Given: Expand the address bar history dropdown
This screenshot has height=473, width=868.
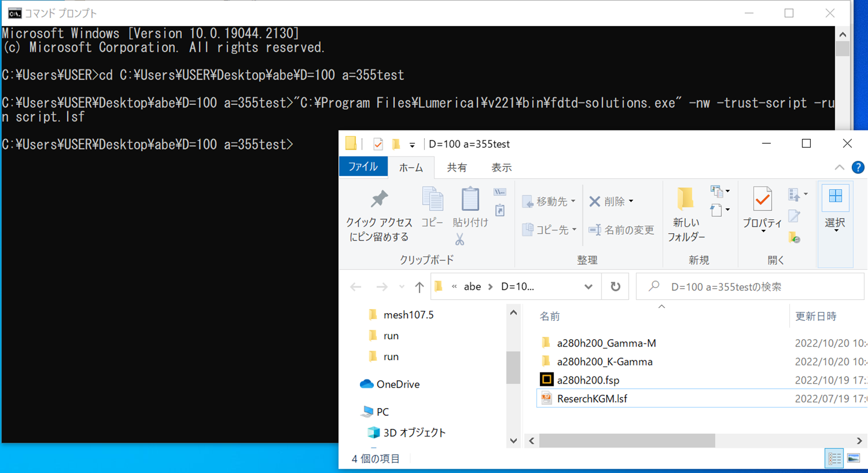Looking at the screenshot, I should [x=588, y=286].
